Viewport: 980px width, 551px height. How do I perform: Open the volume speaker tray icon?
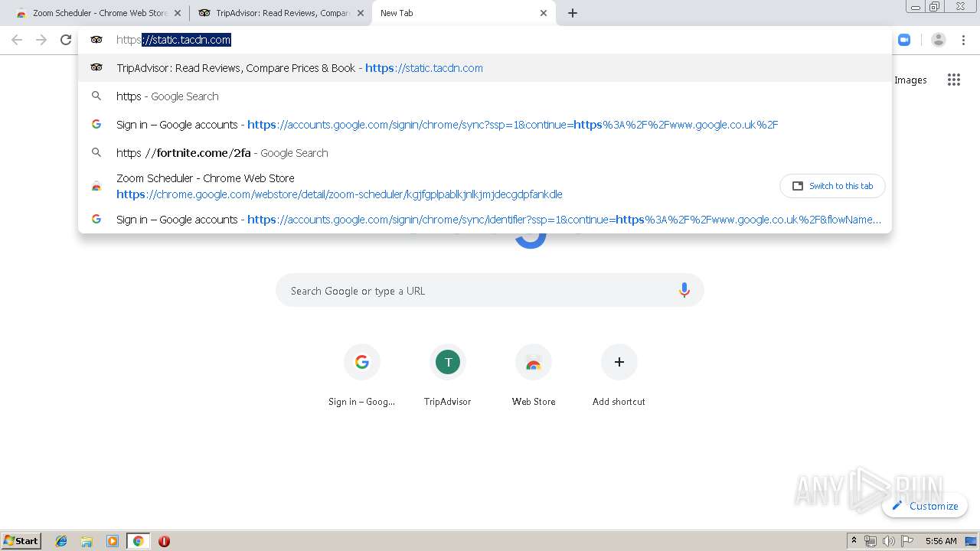coord(888,541)
